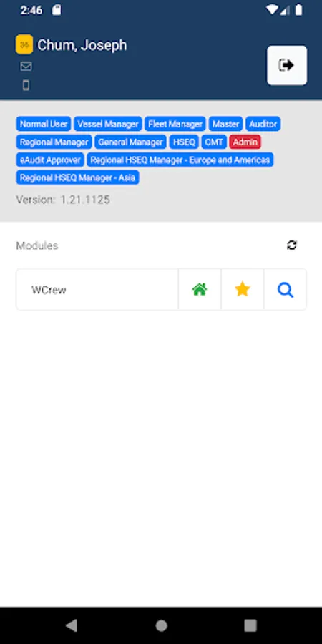Screen dimensions: 322x644
Task: Tap the eAudit Approver role tag
Action: pyautogui.click(x=50, y=160)
